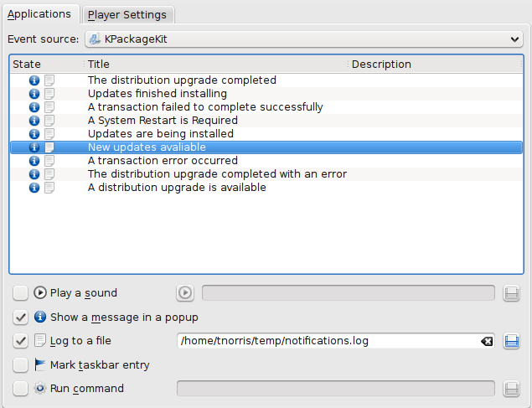532x408 pixels.
Task: Select the Applications tab
Action: 39,14
